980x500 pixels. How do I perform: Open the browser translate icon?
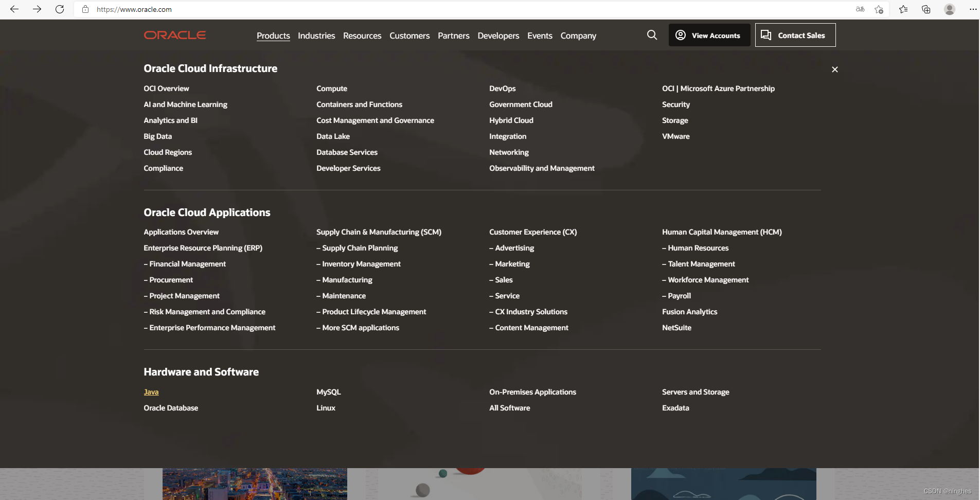[x=860, y=9]
